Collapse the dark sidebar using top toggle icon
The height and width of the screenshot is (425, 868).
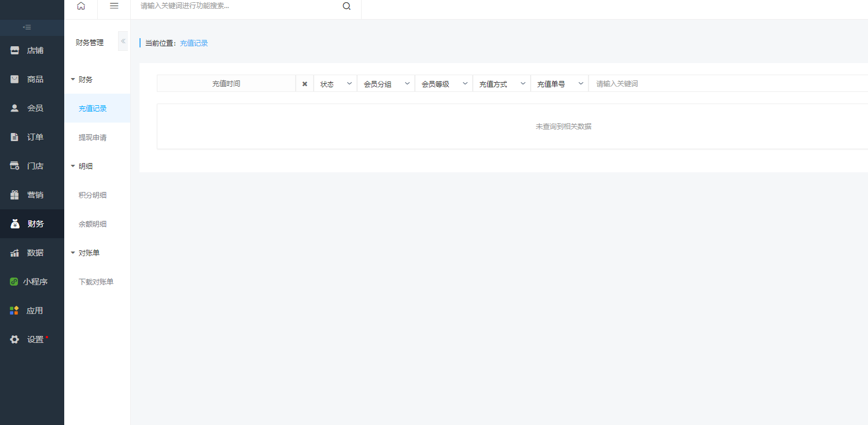tap(27, 27)
